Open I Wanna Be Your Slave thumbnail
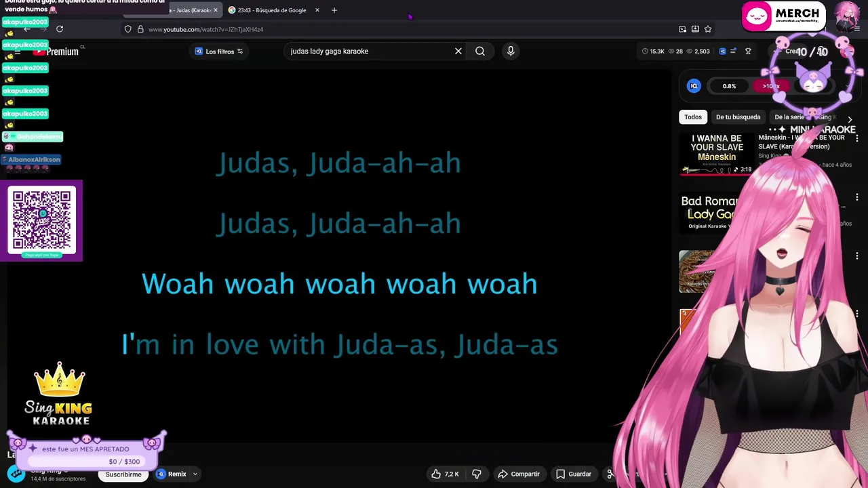 (x=716, y=154)
